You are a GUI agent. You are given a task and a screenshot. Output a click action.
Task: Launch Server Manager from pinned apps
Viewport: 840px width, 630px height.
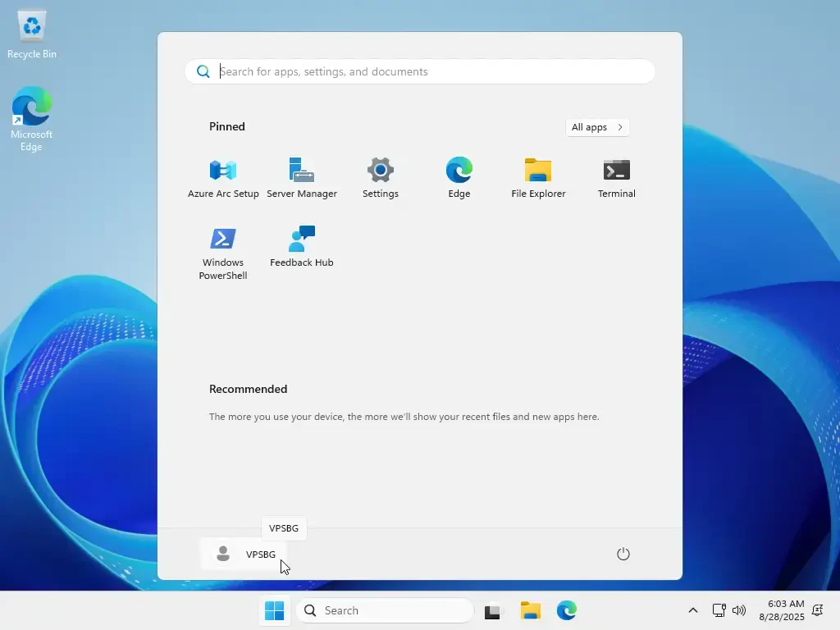point(302,178)
